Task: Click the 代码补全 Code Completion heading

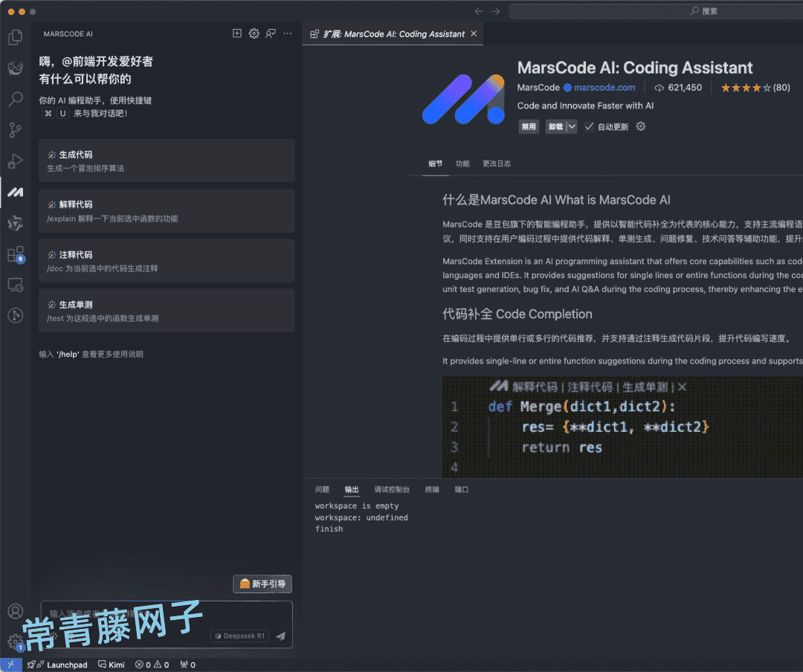Action: pyautogui.click(x=517, y=314)
